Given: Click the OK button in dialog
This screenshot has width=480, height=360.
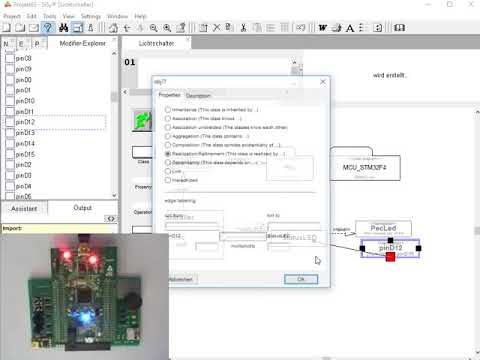Looking at the screenshot, I should pyautogui.click(x=301, y=279).
